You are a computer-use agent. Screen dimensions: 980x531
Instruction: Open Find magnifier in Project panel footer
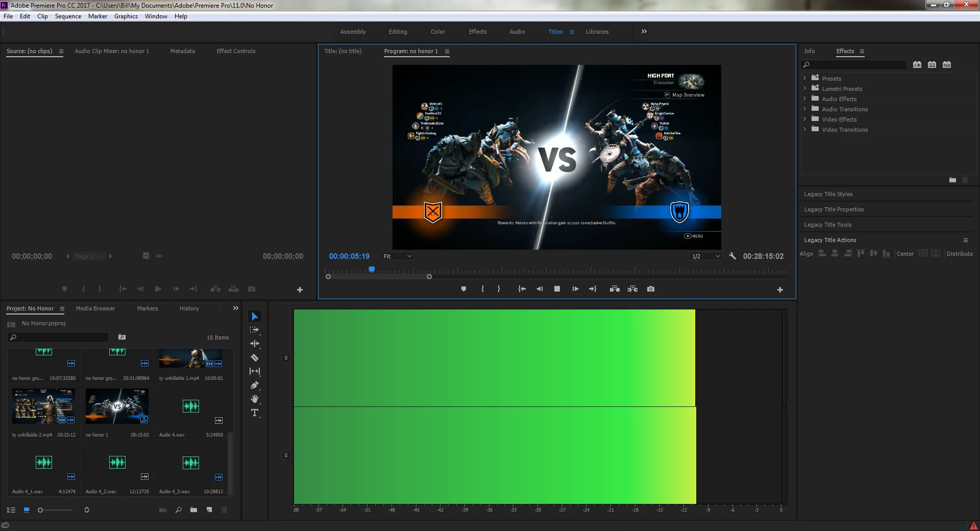tap(178, 510)
